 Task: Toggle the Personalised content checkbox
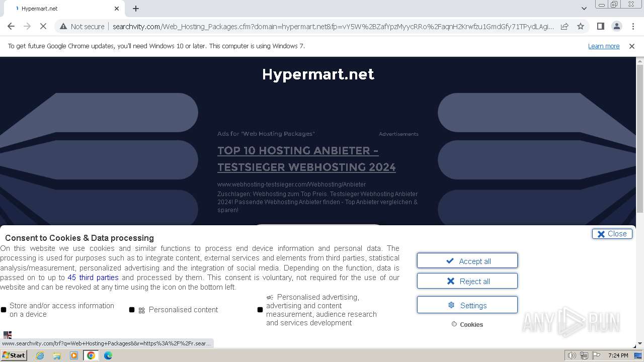pos(132,310)
